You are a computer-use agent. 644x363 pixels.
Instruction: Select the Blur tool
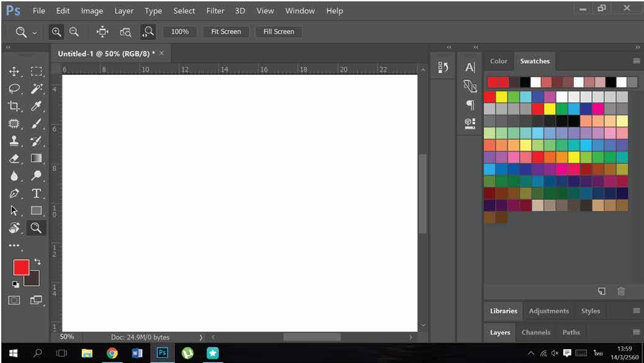pos(14,176)
